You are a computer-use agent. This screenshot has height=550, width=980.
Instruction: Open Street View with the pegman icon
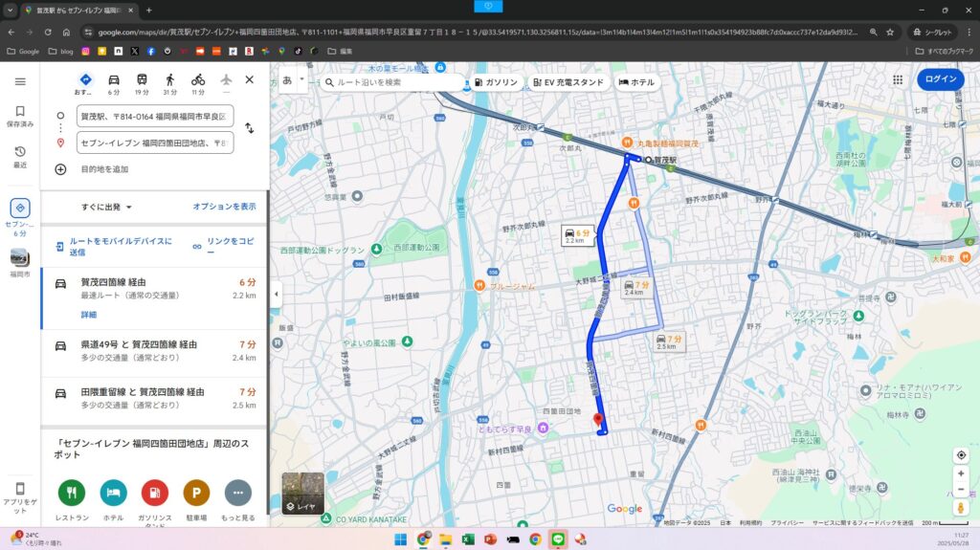(961, 508)
